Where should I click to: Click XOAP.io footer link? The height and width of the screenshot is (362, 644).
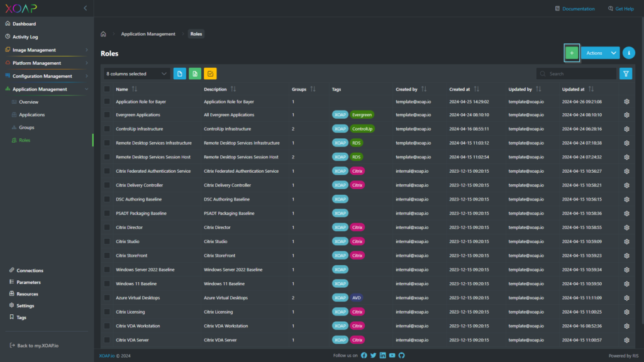point(107,356)
